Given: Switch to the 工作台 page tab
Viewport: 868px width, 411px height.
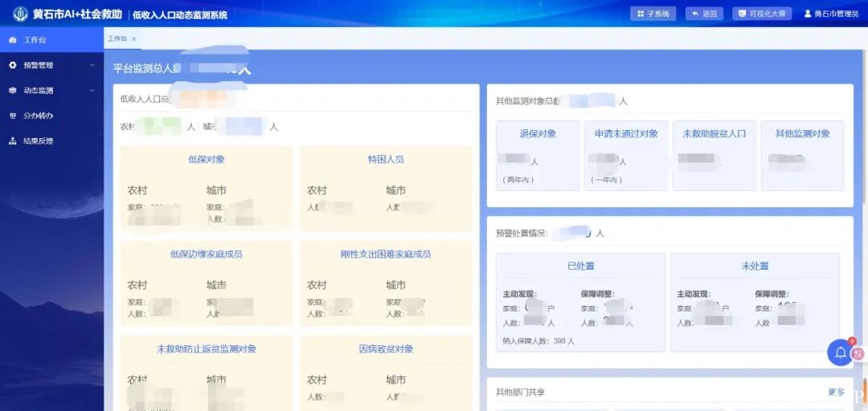Looking at the screenshot, I should [x=117, y=39].
